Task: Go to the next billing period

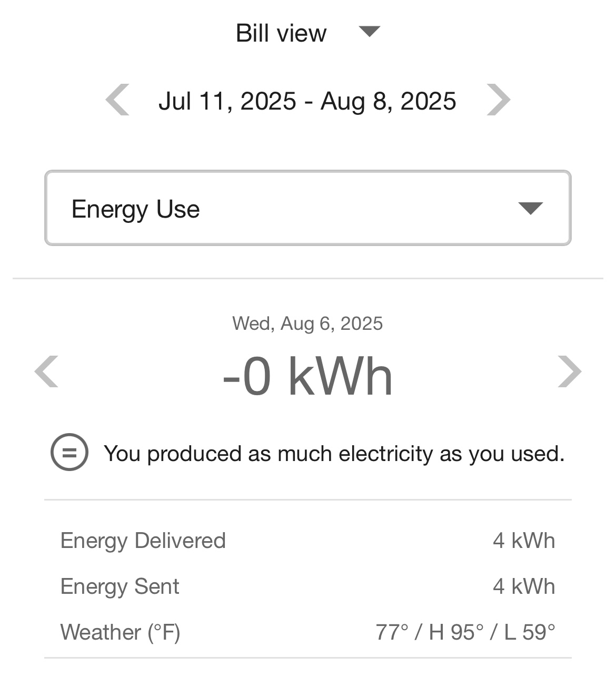Action: point(498,100)
